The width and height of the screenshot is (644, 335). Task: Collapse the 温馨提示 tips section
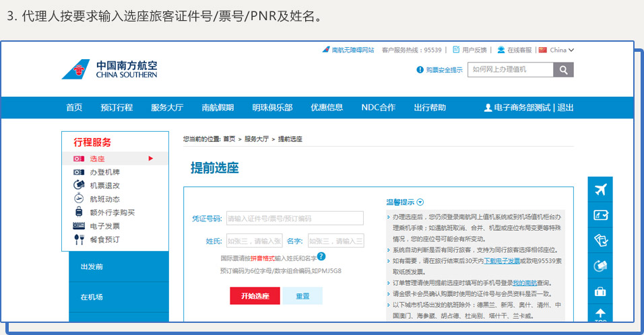click(420, 202)
